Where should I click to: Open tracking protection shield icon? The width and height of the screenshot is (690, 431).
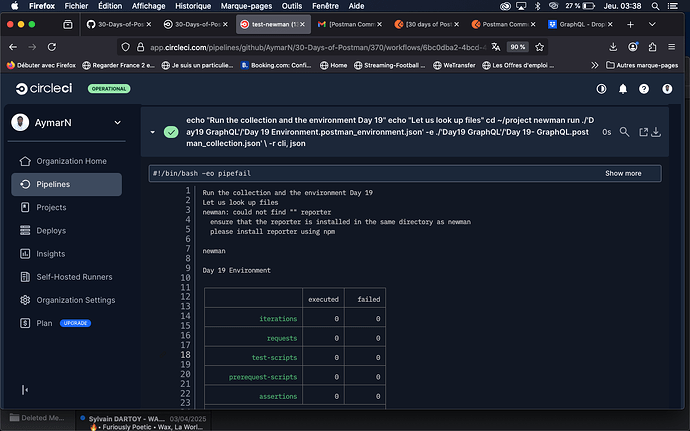point(125,47)
